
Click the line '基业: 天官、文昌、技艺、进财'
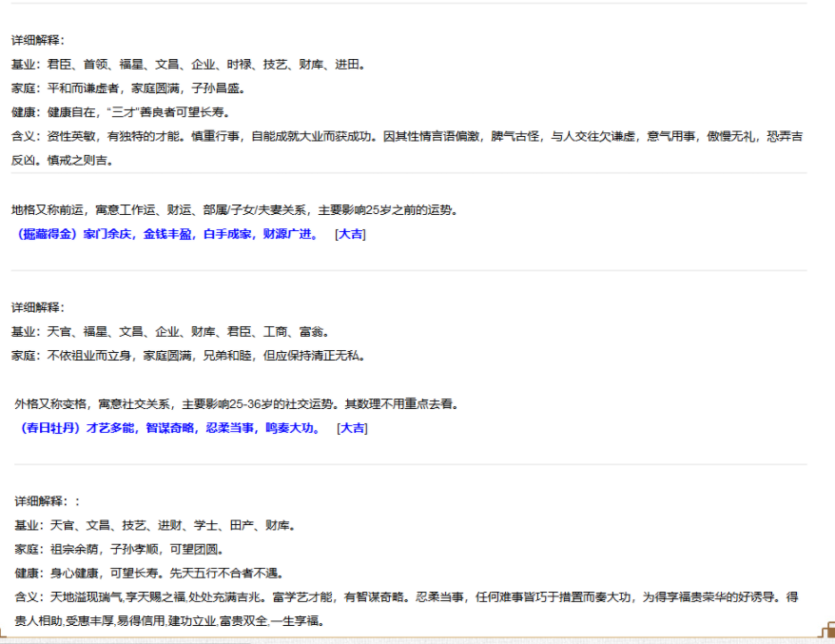[156, 525]
